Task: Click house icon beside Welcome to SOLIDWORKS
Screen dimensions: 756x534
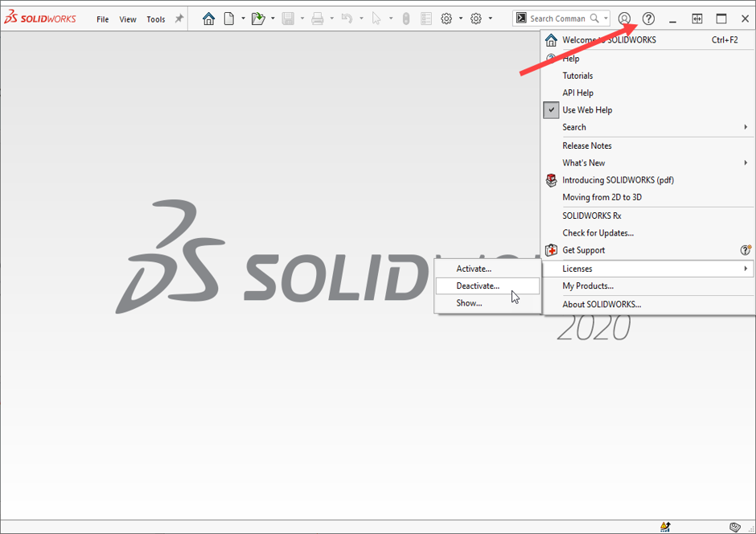Action: click(x=551, y=40)
